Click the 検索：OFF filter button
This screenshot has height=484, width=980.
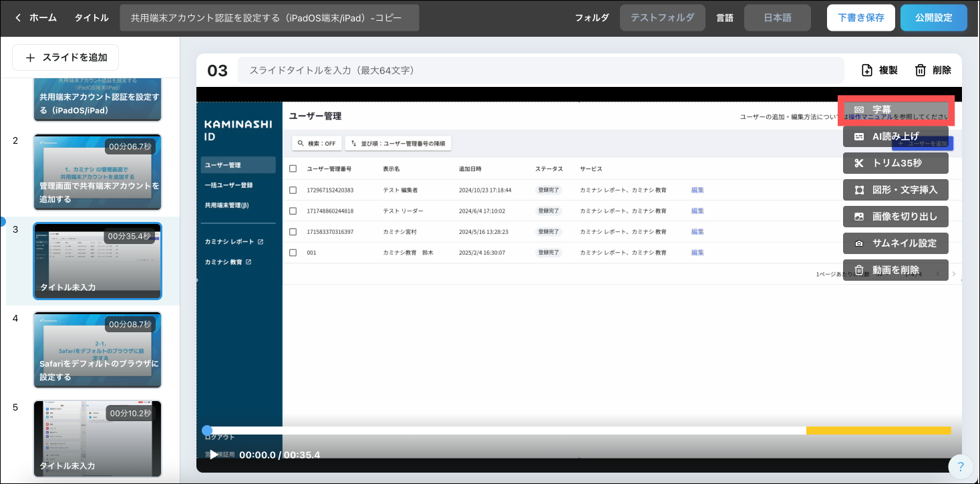tap(317, 143)
